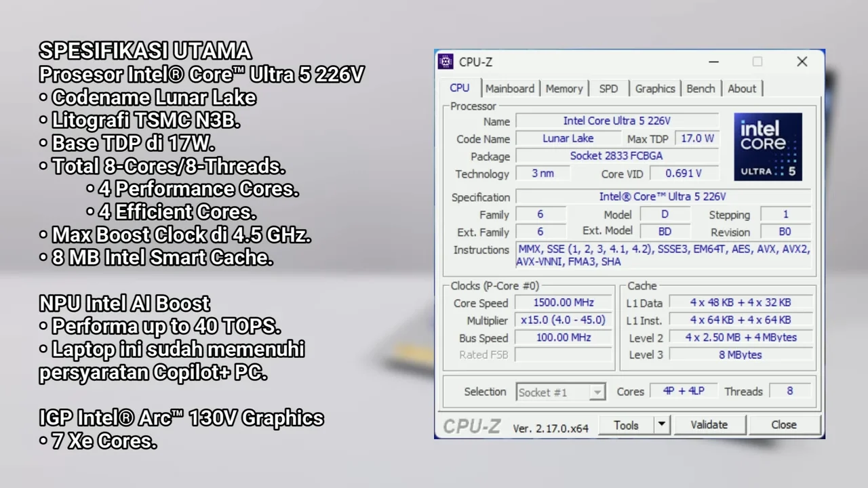Click the Revision value B0

point(785,232)
